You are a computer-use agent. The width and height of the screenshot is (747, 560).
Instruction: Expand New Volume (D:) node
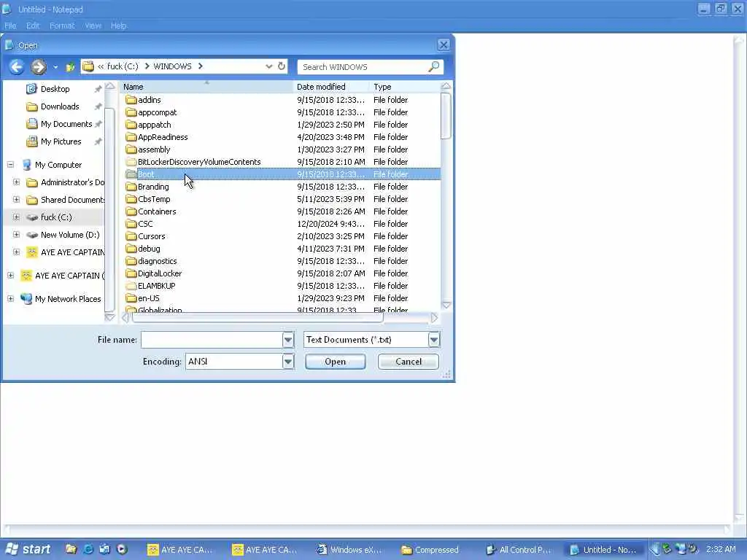click(x=16, y=235)
